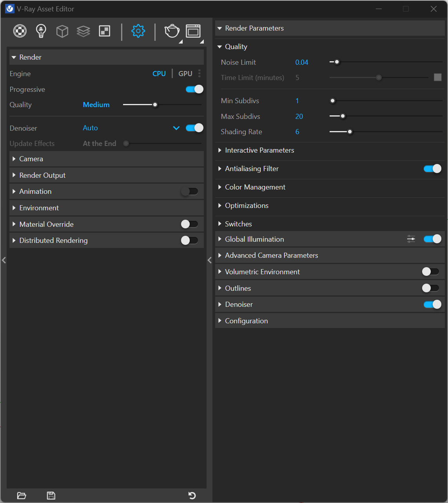Disable the Progressive rendering toggle
Image resolution: width=448 pixels, height=503 pixels.
tap(194, 89)
